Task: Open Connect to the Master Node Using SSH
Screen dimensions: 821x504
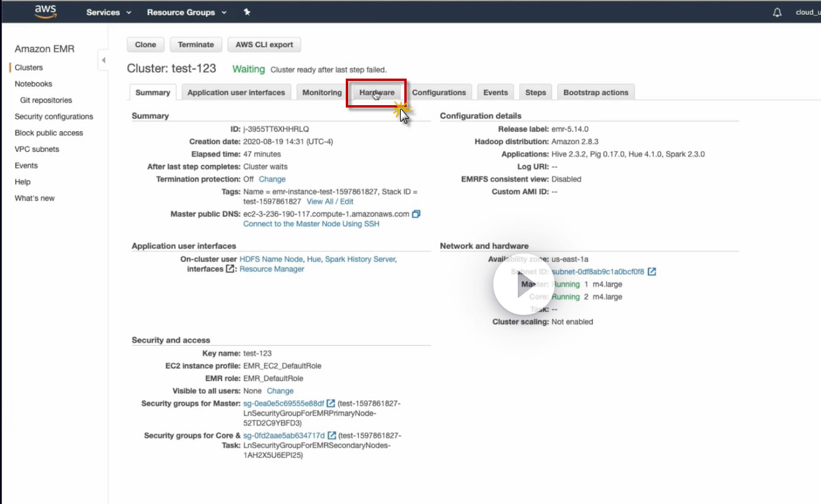Action: coord(311,224)
